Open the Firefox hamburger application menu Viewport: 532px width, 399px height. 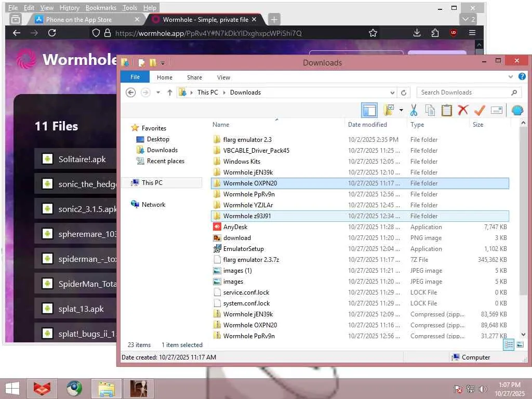point(472,33)
